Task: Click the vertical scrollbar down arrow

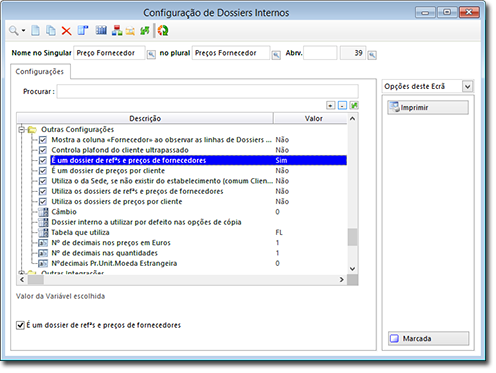Action: pos(352,269)
